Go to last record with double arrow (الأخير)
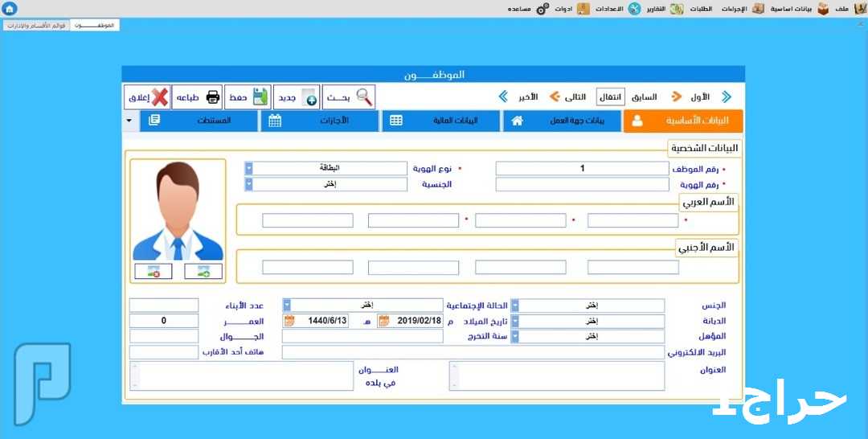This screenshot has height=439, width=868. [504, 97]
